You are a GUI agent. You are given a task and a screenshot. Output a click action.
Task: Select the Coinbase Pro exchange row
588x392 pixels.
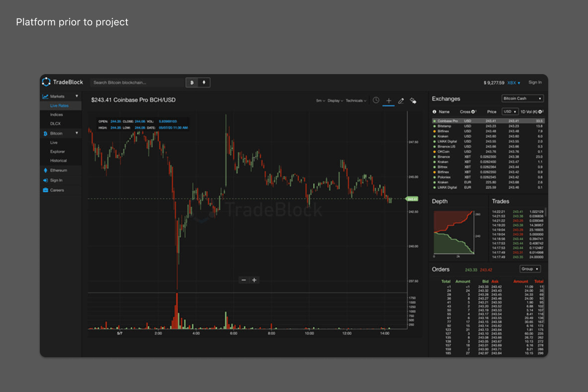[488, 121]
